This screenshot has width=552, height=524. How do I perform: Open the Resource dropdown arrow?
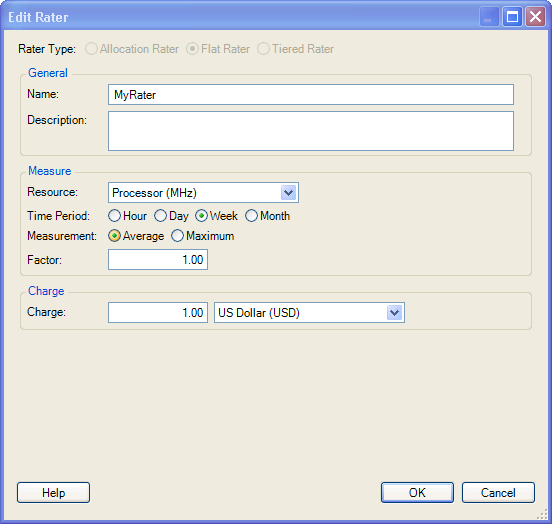(x=289, y=193)
